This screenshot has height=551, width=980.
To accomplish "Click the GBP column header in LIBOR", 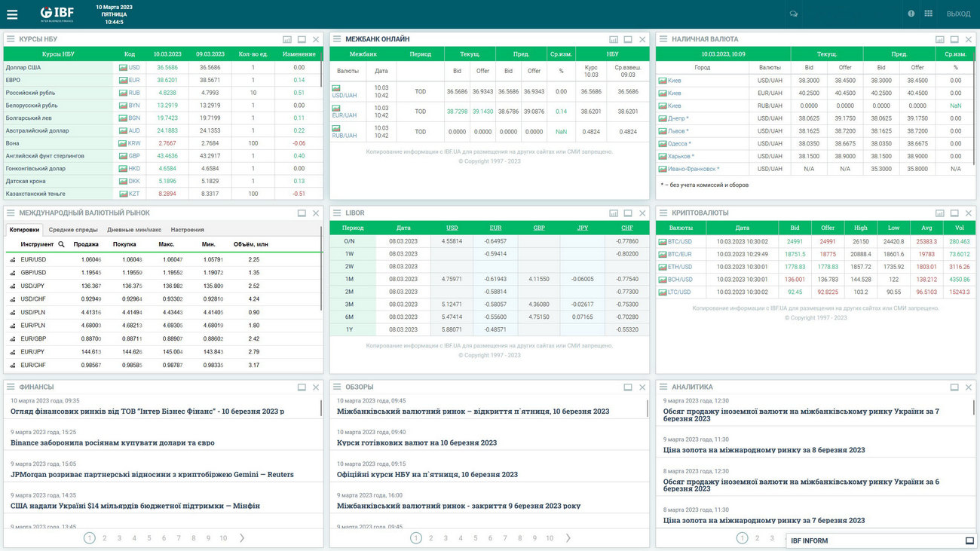I will (539, 228).
